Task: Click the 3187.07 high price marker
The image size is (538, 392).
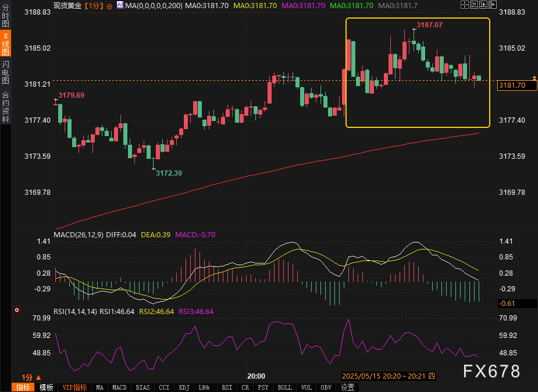Action: pyautogui.click(x=429, y=25)
